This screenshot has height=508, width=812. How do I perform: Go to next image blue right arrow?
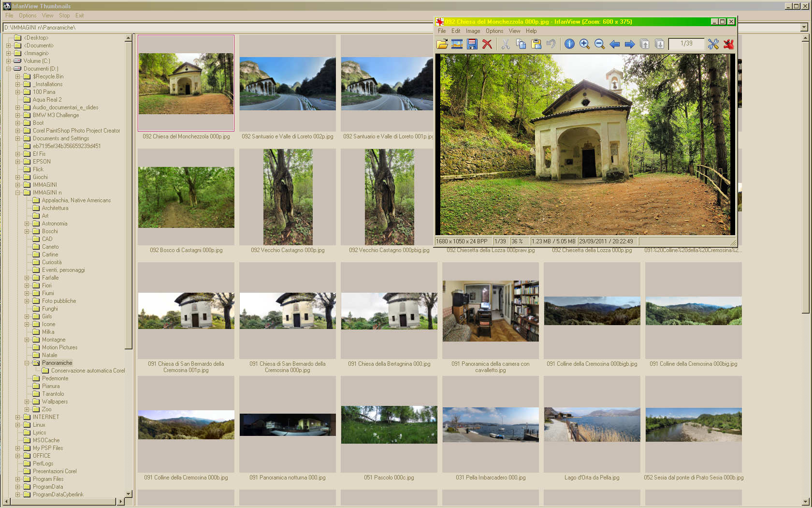pyautogui.click(x=629, y=44)
